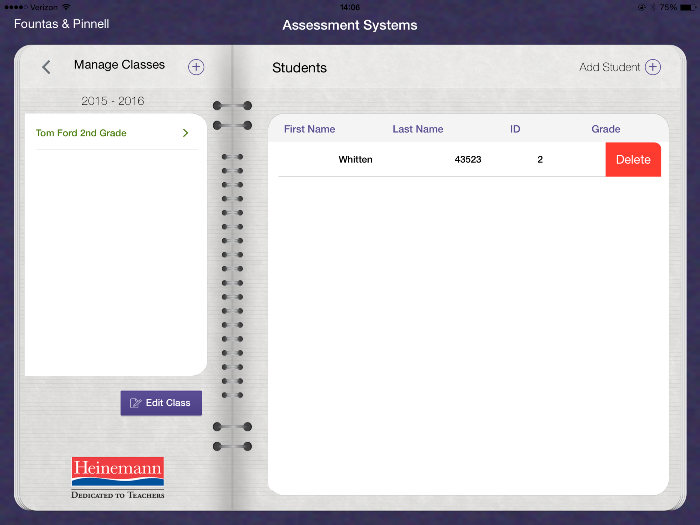This screenshot has height=525, width=700.
Task: Click the Manage Classes heading
Action: [119, 65]
